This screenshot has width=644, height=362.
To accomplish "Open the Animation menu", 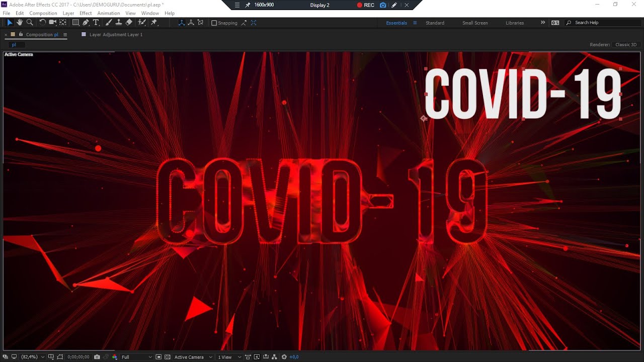I will 109,13.
